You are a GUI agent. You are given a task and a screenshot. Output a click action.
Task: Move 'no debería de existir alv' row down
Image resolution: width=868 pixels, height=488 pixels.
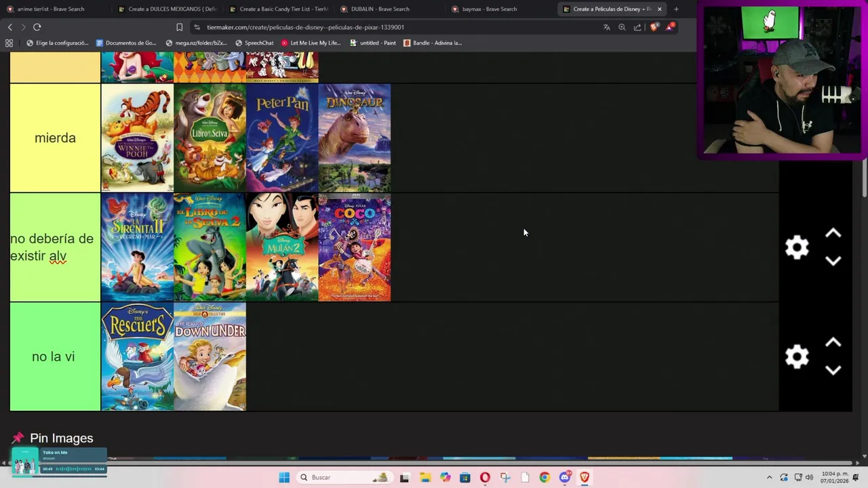coord(833,261)
